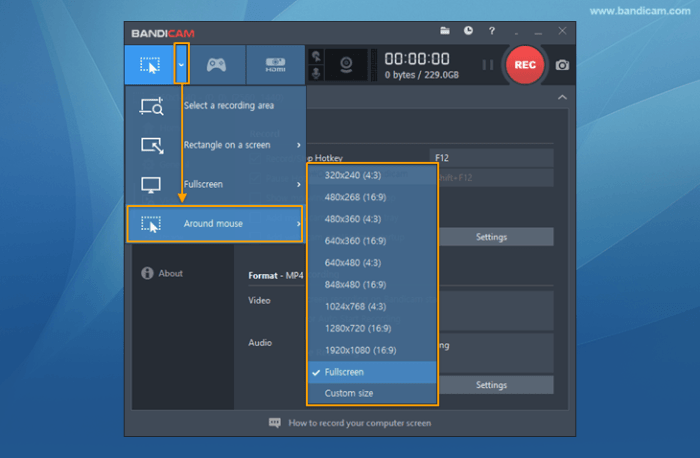Collapse the panel with the up chevron
This screenshot has height=458, width=700.
(562, 97)
